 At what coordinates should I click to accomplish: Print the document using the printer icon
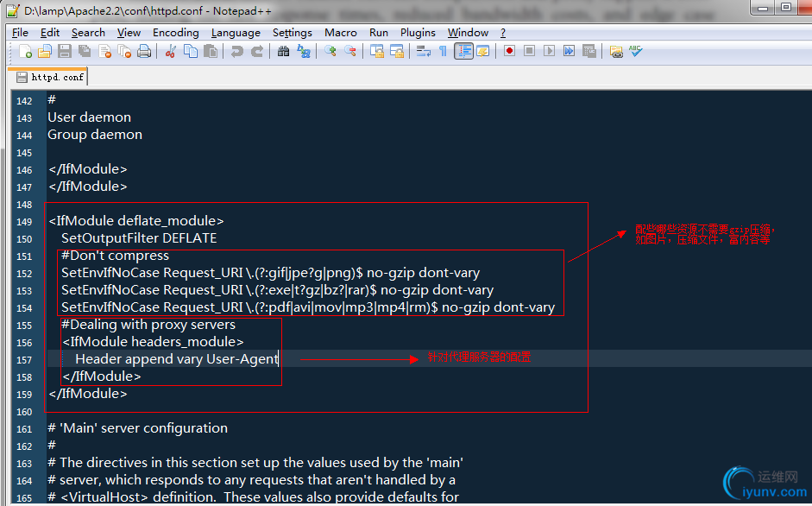tap(144, 51)
